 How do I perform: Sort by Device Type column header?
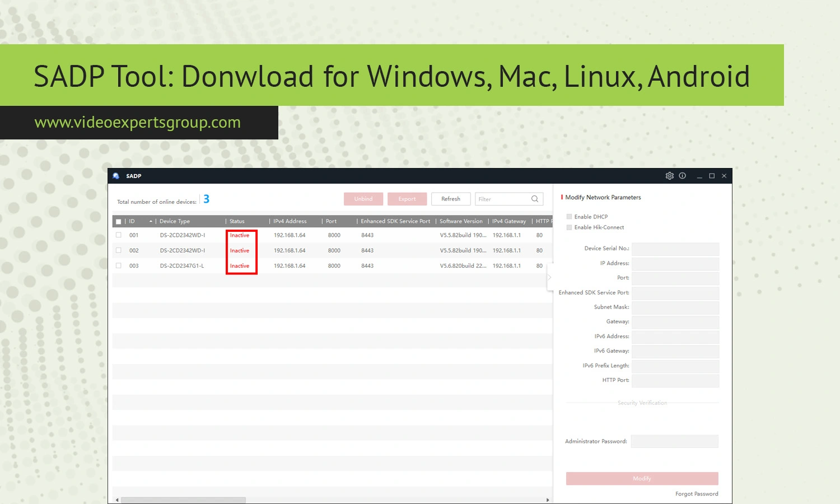tap(175, 221)
